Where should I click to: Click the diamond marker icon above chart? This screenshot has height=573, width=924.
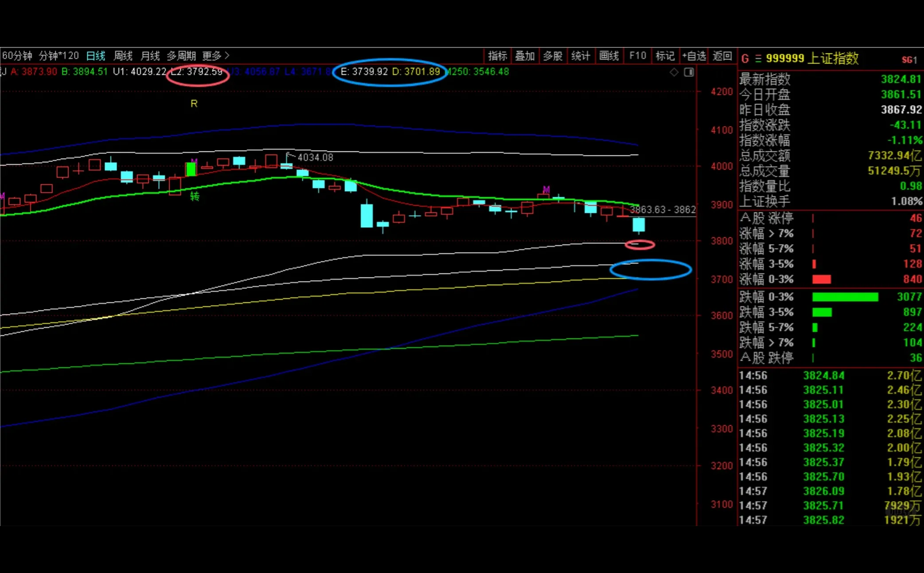(674, 72)
